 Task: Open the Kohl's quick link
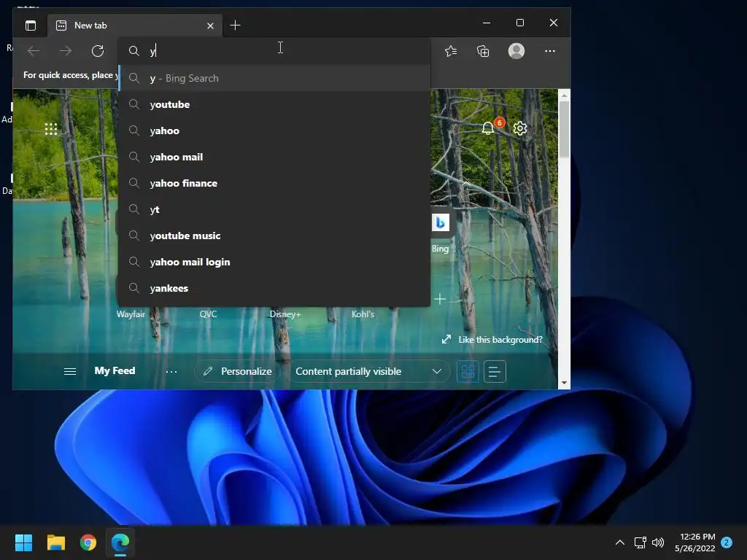pyautogui.click(x=363, y=314)
